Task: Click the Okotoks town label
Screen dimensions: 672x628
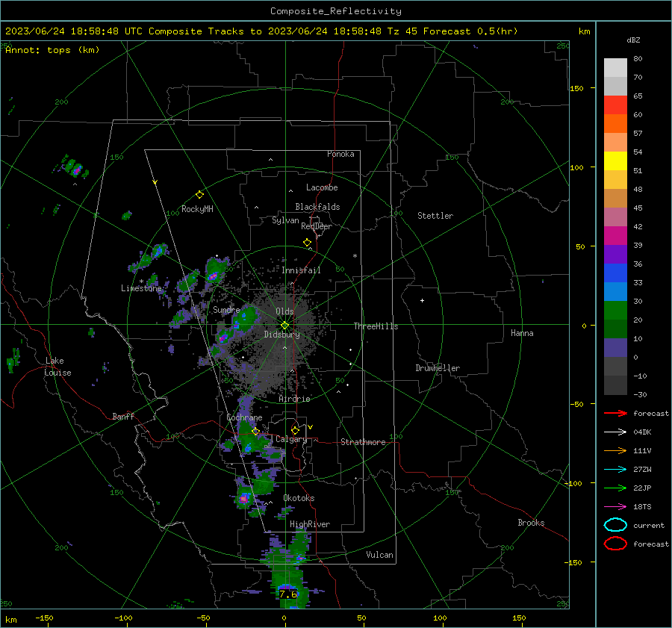Action: pyautogui.click(x=299, y=498)
